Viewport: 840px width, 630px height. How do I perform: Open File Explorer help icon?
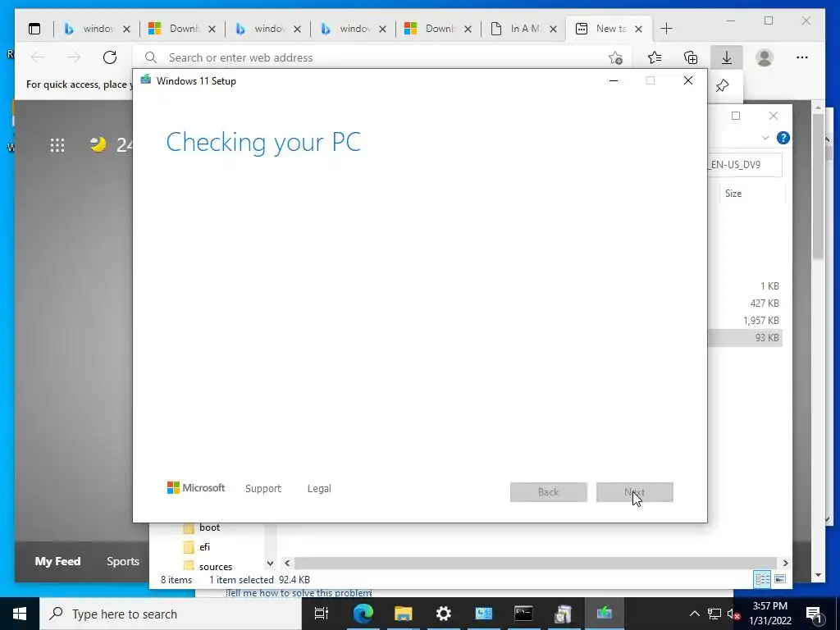783,138
